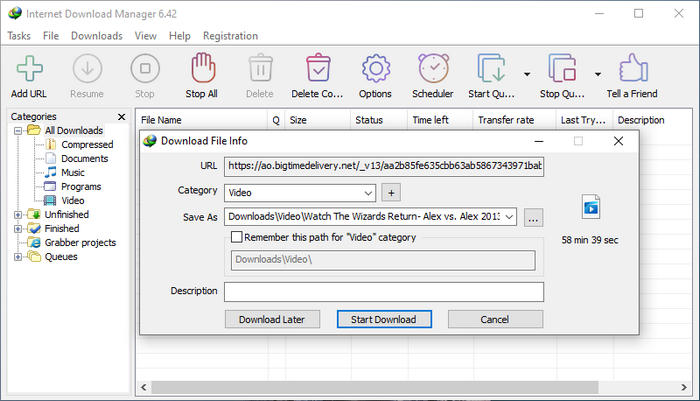This screenshot has width=700, height=401.
Task: Minimize the Download File Info dialog
Action: pos(539,141)
